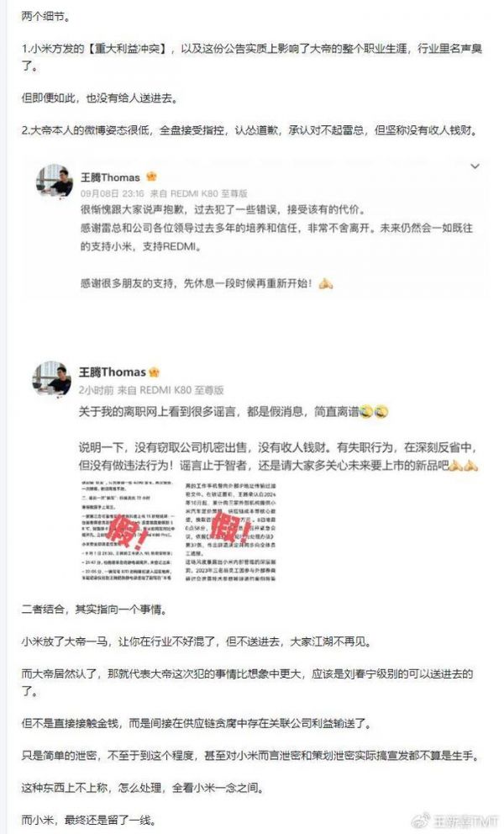Click the 【重大利益冲突】 text
Viewport: 504px width, 834px height.
tap(130, 49)
